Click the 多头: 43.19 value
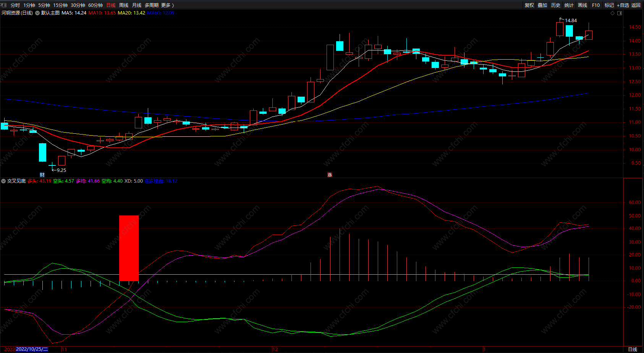 [39, 181]
